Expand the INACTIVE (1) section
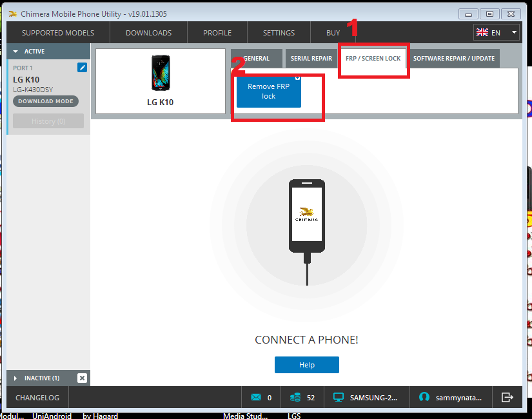 point(15,378)
